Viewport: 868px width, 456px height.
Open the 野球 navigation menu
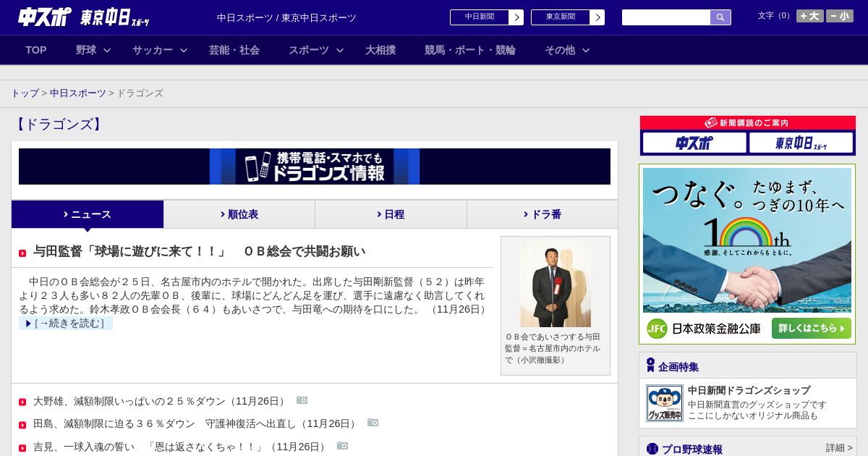[x=86, y=50]
